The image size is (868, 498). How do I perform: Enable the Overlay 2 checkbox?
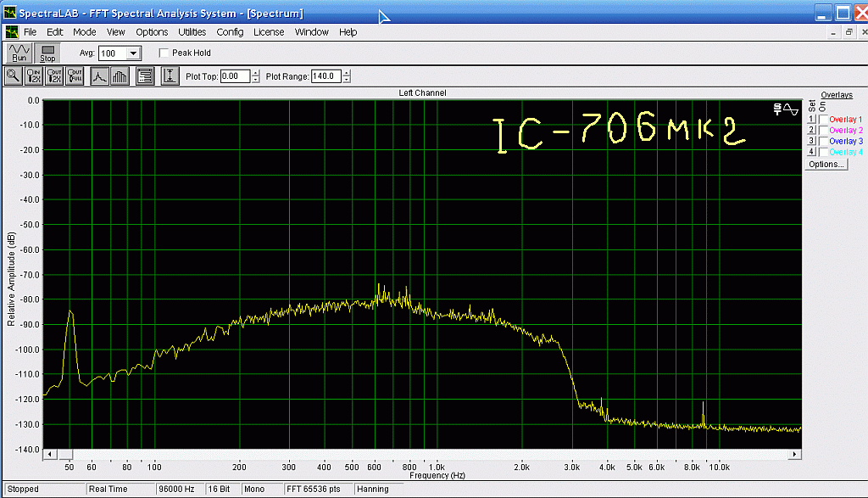point(824,130)
